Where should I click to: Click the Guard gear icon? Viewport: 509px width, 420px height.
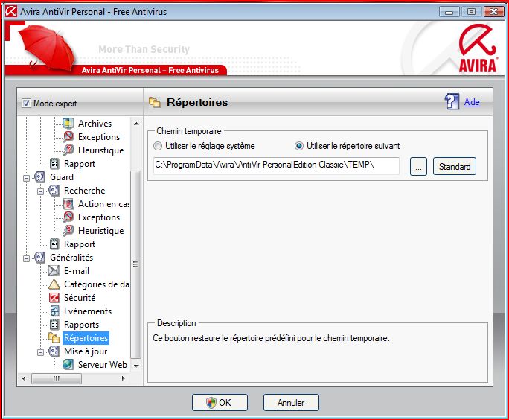pos(39,177)
